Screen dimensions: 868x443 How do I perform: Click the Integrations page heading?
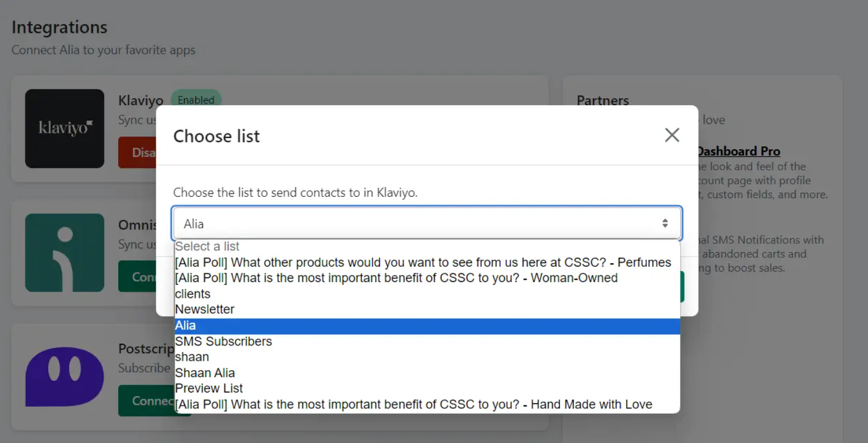tap(59, 27)
